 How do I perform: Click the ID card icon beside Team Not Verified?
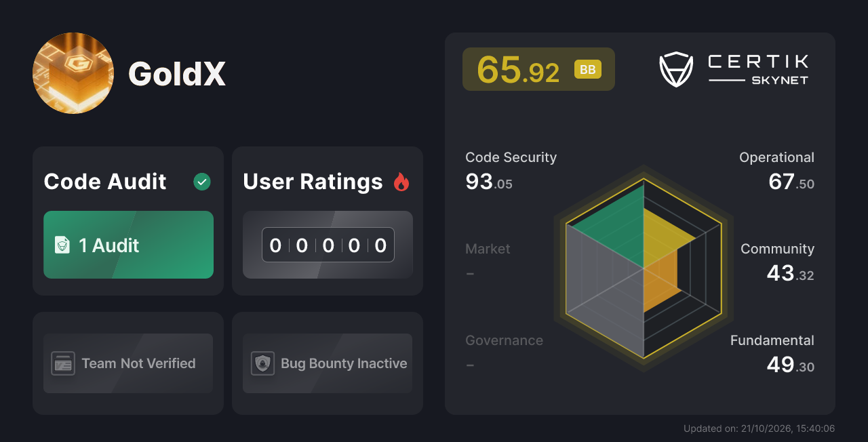63,363
